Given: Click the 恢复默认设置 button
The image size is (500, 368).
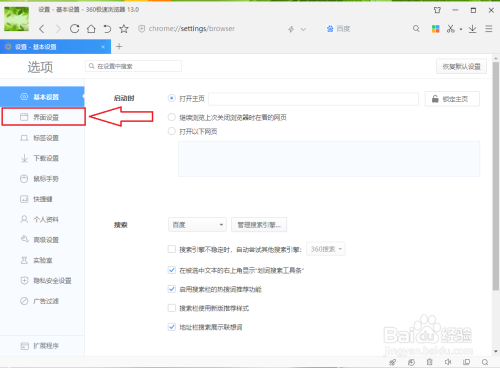Looking at the screenshot, I should (461, 66).
